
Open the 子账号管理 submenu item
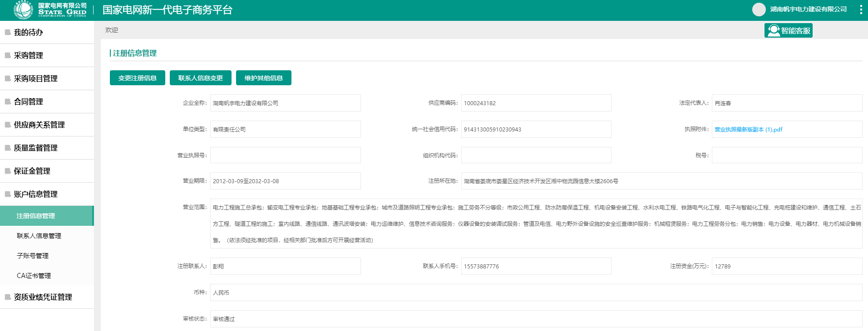click(x=33, y=256)
